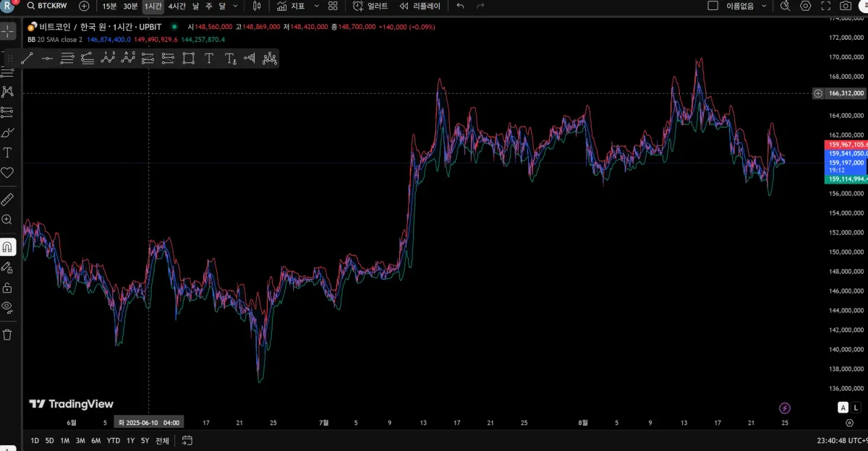
Task: Open pattern tools in left sidebar
Action: coord(7,92)
